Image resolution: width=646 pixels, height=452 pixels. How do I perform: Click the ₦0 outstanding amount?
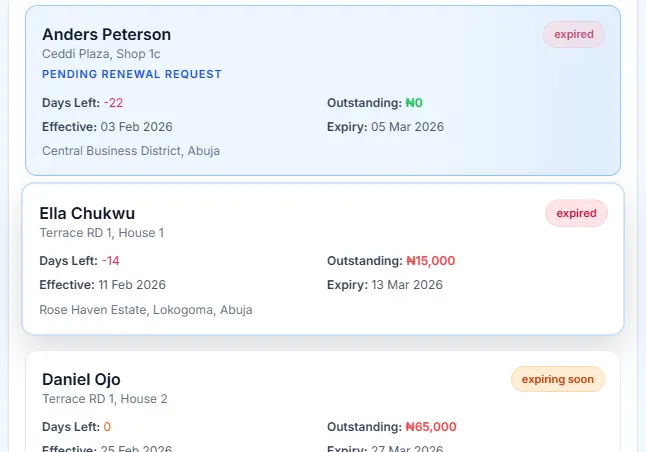click(414, 102)
